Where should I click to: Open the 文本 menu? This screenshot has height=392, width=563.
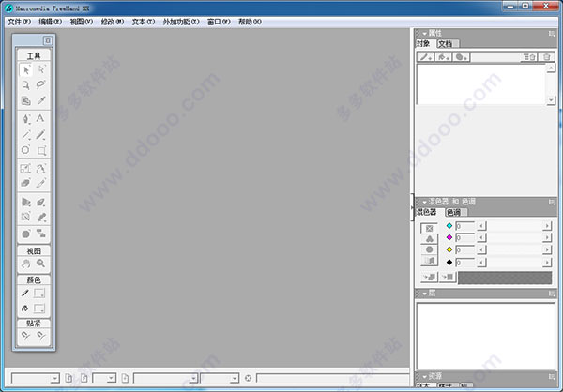[x=144, y=22]
